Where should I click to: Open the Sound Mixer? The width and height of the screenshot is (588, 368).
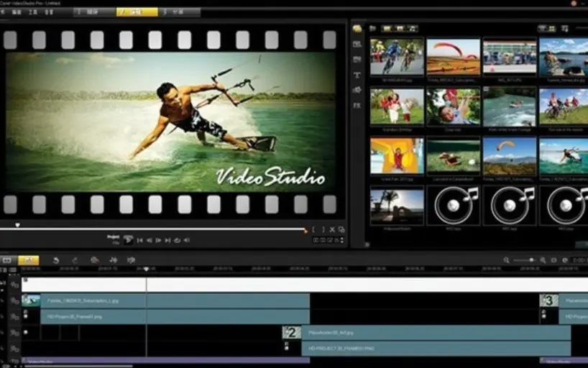(113, 260)
